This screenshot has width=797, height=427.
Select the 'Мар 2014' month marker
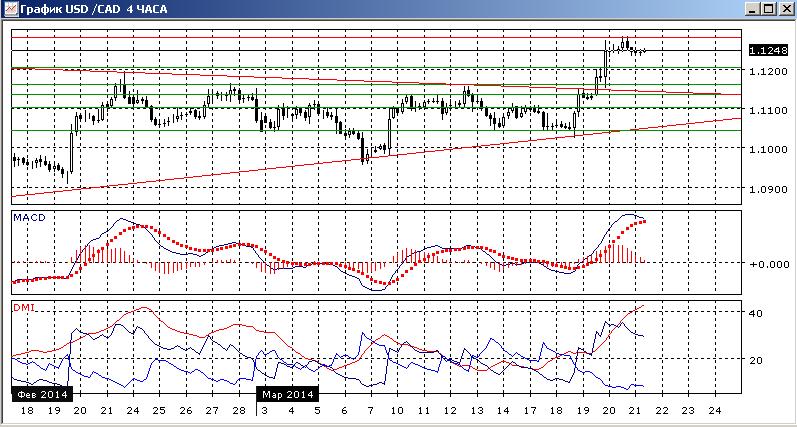288,394
